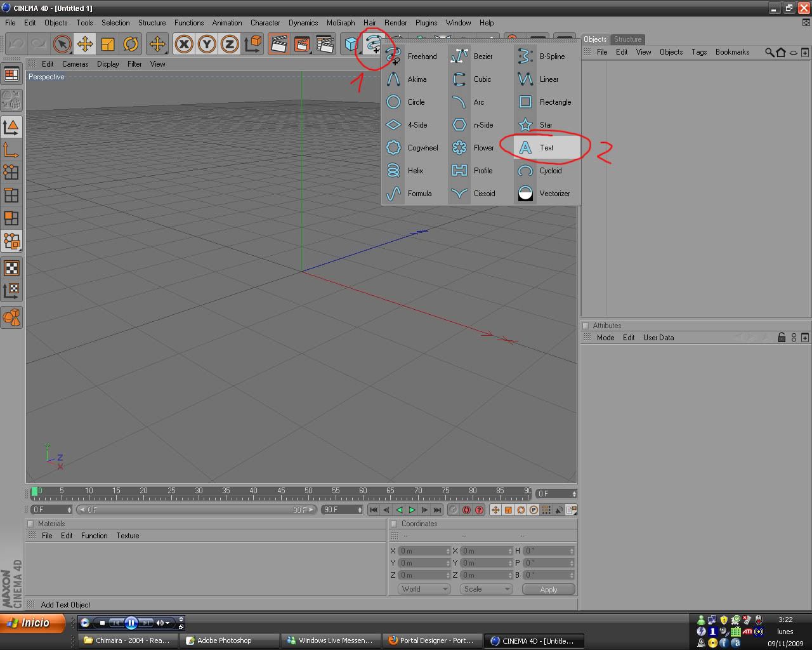The image size is (812, 650).
Task: Open Attributes User Data menu
Action: (x=658, y=338)
